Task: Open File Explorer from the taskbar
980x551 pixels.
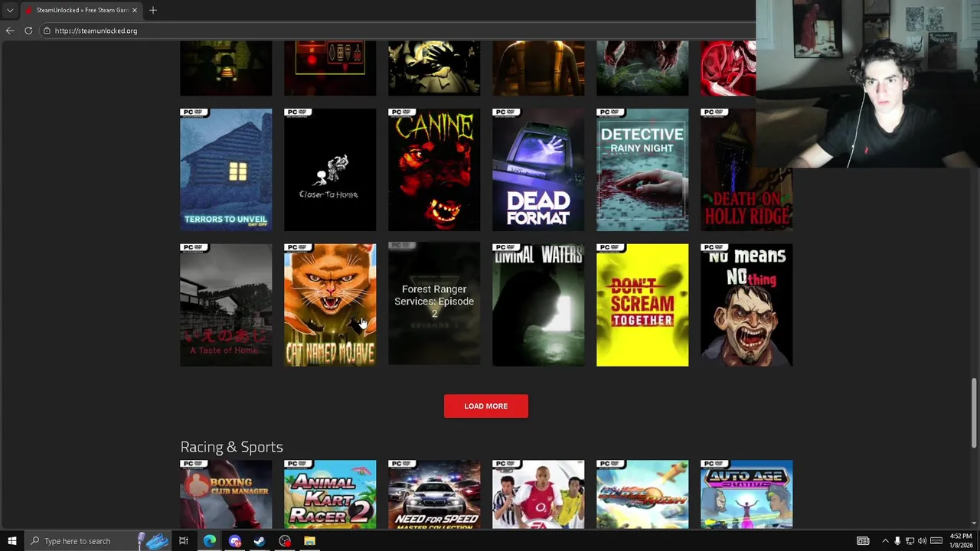Action: [x=309, y=541]
